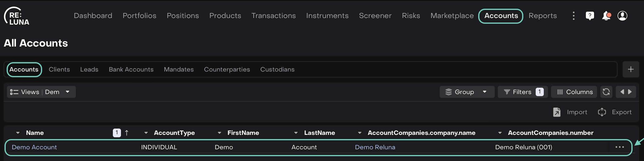Click the plus button to add tab
Viewport: 644px width, 161px height.
(x=631, y=69)
